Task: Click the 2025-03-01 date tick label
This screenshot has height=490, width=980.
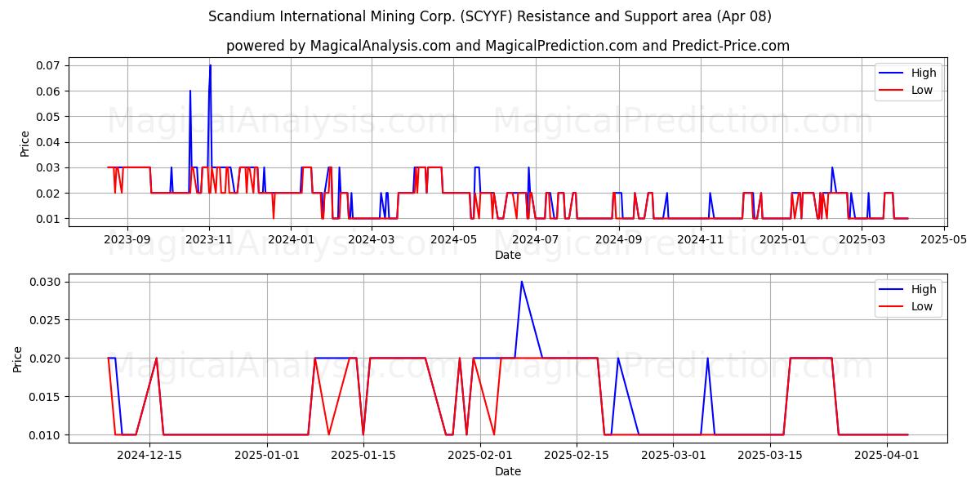Action: [673, 456]
